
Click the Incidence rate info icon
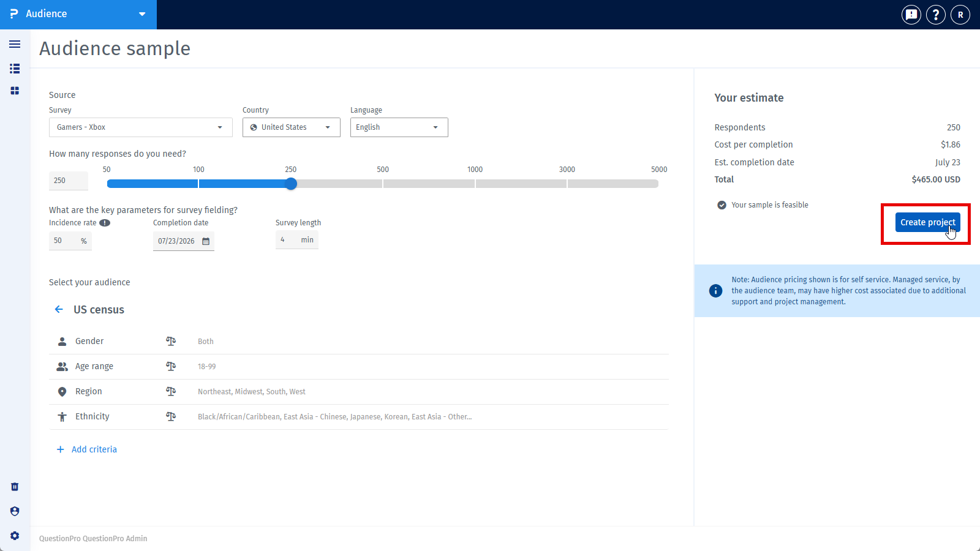coord(105,223)
